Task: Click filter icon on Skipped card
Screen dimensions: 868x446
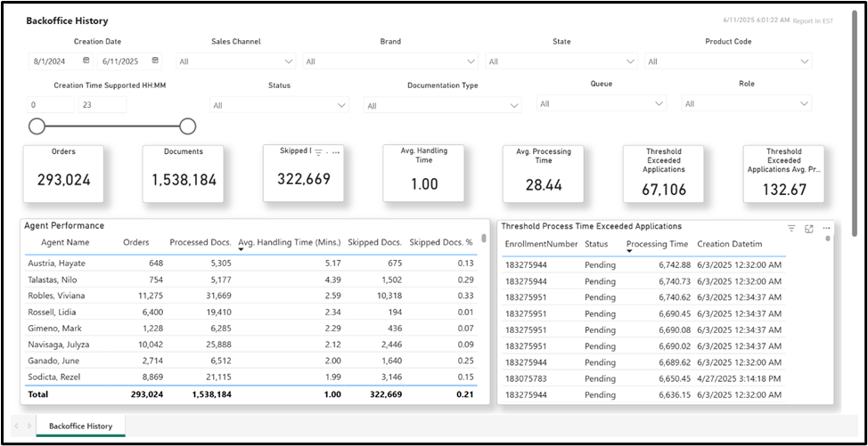Action: (318, 152)
